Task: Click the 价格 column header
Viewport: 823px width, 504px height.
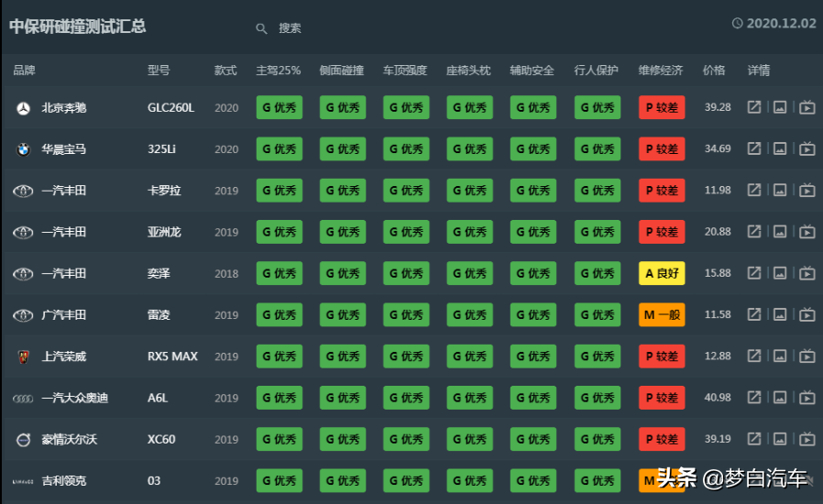Action: tap(714, 71)
